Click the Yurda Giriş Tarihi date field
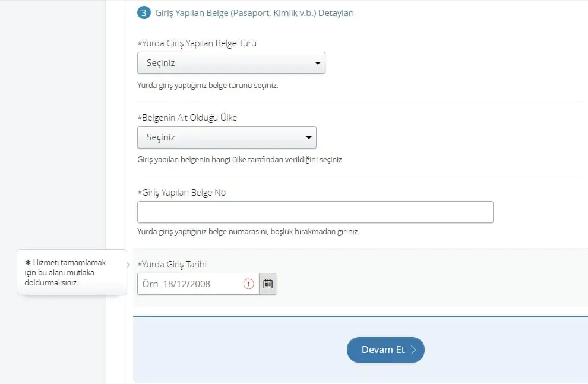This screenshot has height=384, width=588. (x=190, y=284)
